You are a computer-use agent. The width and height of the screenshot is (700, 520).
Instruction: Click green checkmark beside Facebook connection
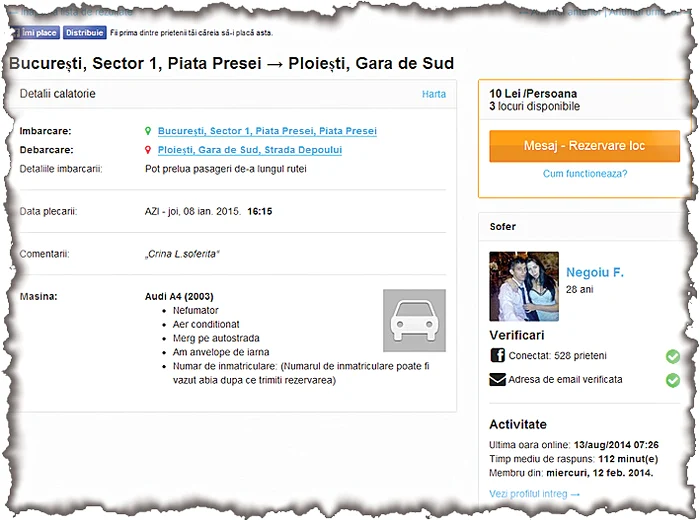coord(673,356)
